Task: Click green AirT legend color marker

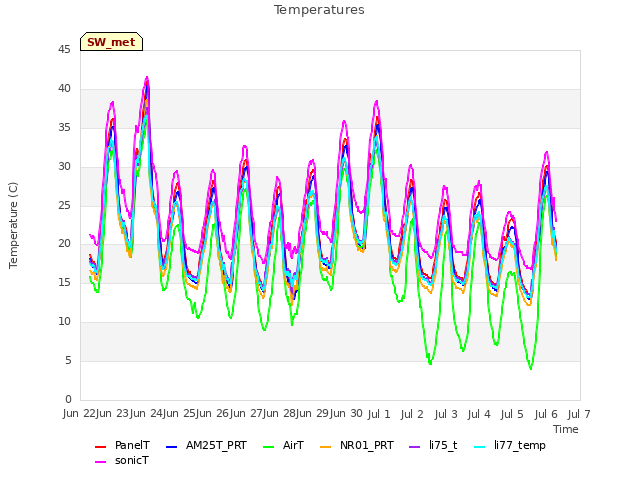Action: pos(269,447)
